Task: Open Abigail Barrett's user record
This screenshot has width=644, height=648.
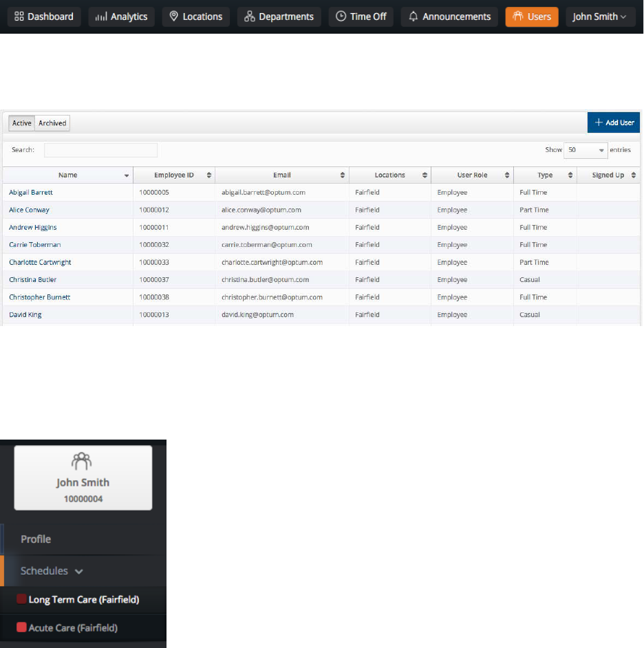Action: [x=31, y=193]
